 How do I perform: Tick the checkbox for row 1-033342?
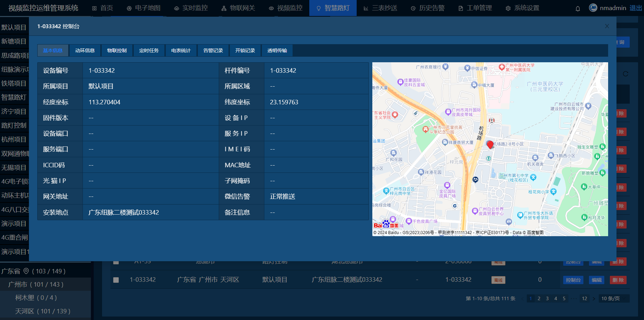click(116, 280)
